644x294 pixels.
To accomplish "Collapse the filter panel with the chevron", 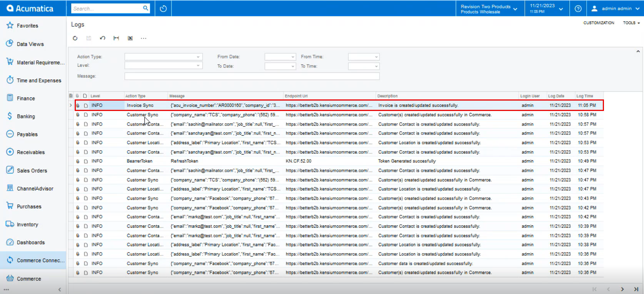I will click(x=638, y=51).
